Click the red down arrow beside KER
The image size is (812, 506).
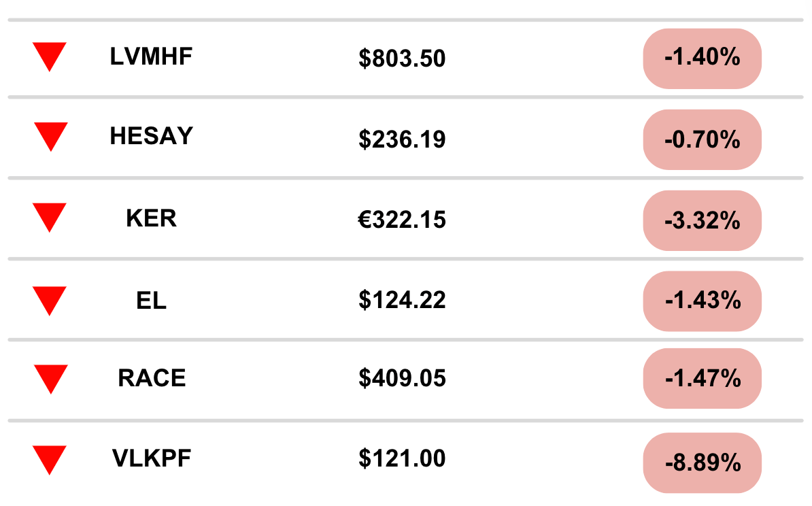(49, 217)
